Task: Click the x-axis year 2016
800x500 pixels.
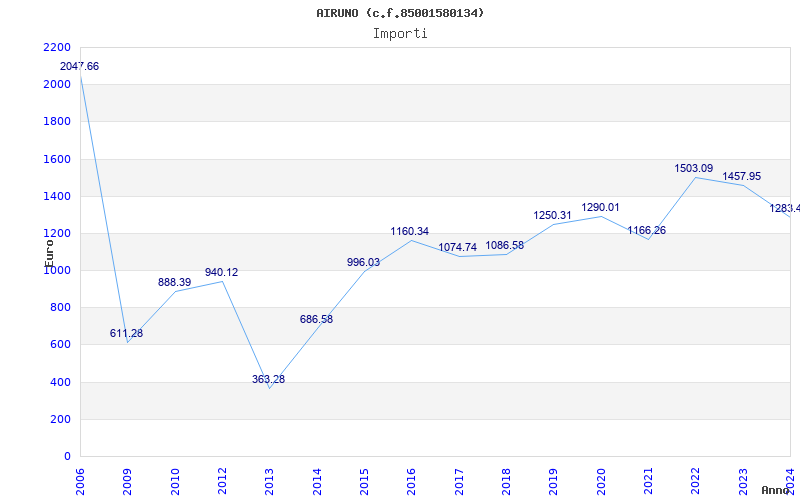Action: (412, 482)
